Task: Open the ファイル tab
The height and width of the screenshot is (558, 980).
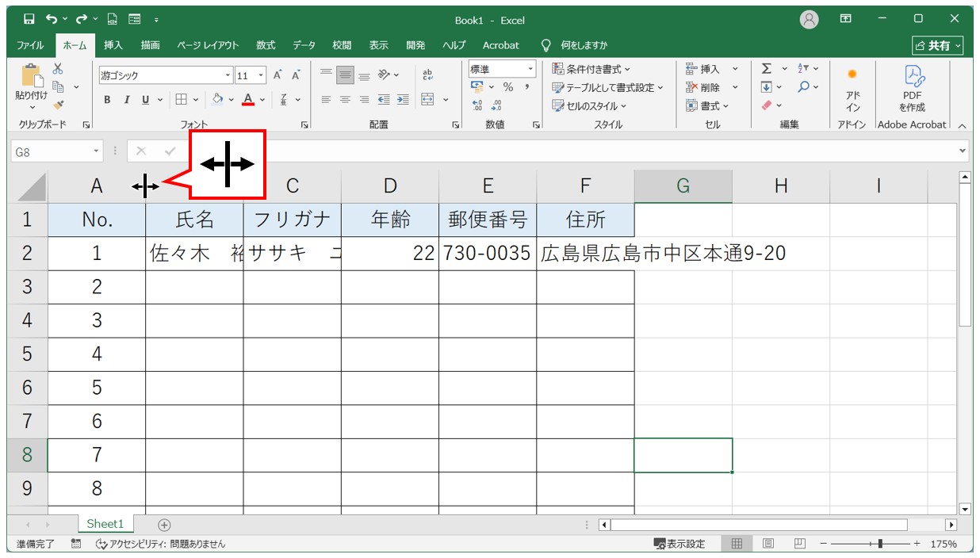Action: 30,45
